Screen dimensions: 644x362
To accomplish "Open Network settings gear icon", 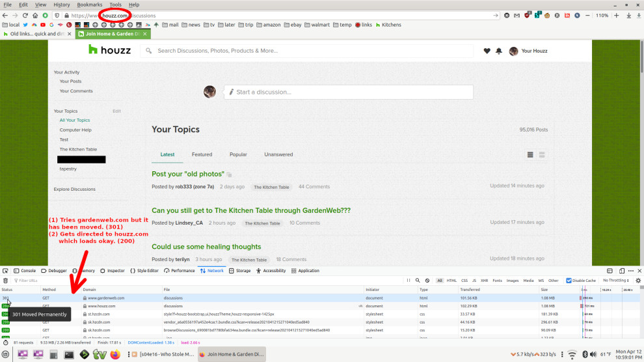I will coord(638,281).
